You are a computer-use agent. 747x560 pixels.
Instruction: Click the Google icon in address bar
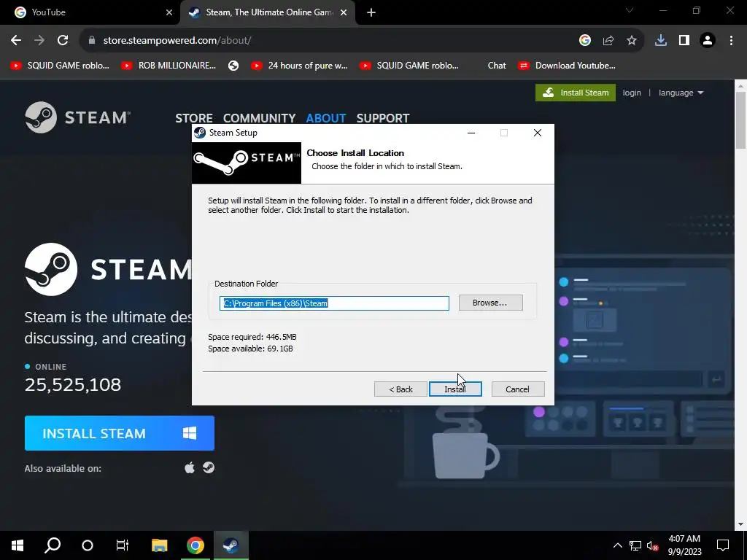pos(585,41)
